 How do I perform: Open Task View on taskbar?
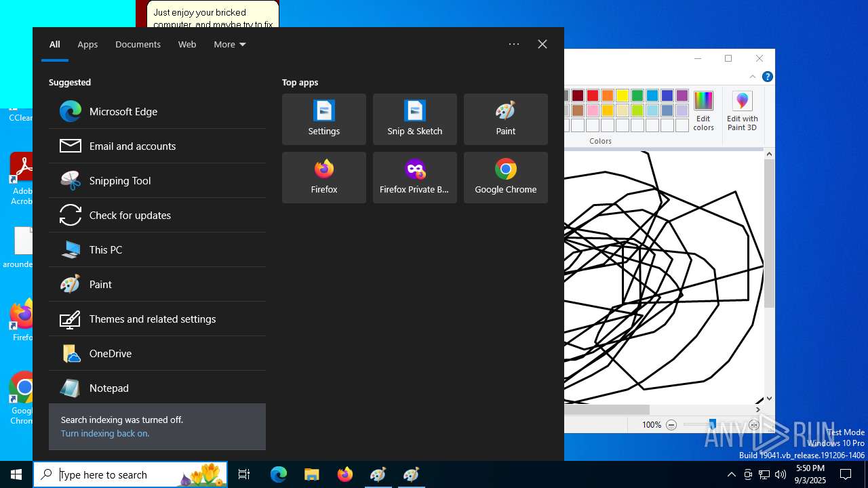[x=244, y=474]
